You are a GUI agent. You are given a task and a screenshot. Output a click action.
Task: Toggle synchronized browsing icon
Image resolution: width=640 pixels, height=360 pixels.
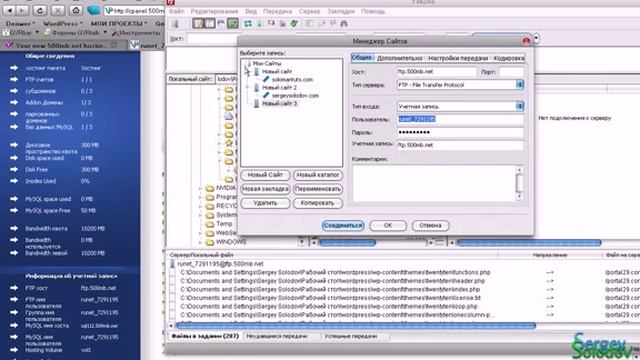point(333,24)
